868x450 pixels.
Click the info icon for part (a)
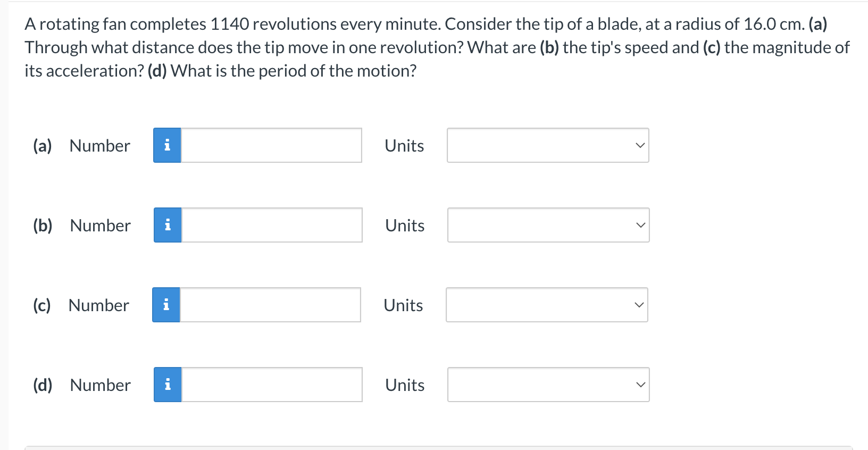pyautogui.click(x=167, y=145)
